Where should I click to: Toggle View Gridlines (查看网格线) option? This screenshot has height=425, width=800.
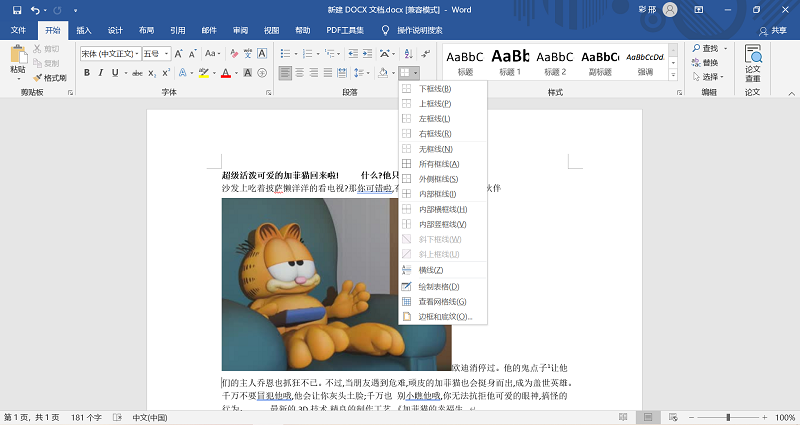(x=441, y=301)
